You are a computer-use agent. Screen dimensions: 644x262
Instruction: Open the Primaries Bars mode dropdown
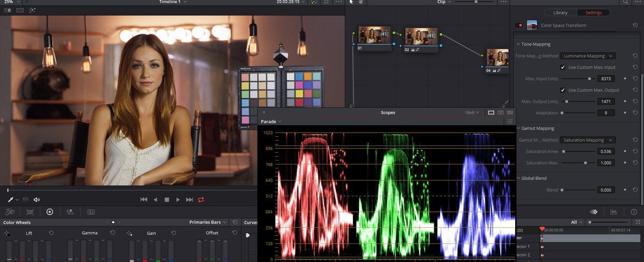pos(208,222)
